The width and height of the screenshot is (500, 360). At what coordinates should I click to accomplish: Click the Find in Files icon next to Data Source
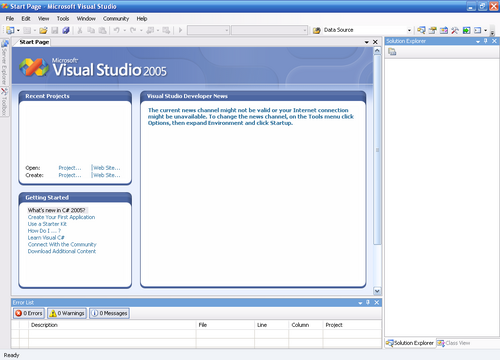316,30
